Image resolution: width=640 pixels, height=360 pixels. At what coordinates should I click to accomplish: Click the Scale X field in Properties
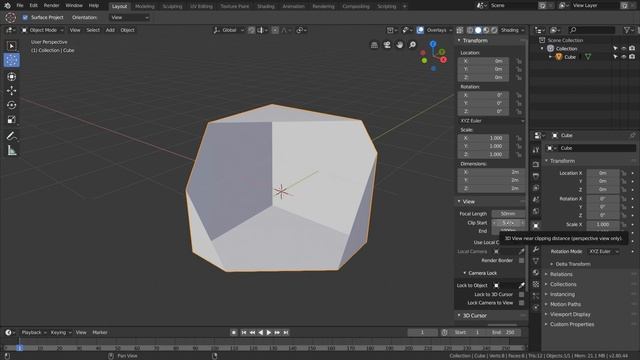pos(602,224)
